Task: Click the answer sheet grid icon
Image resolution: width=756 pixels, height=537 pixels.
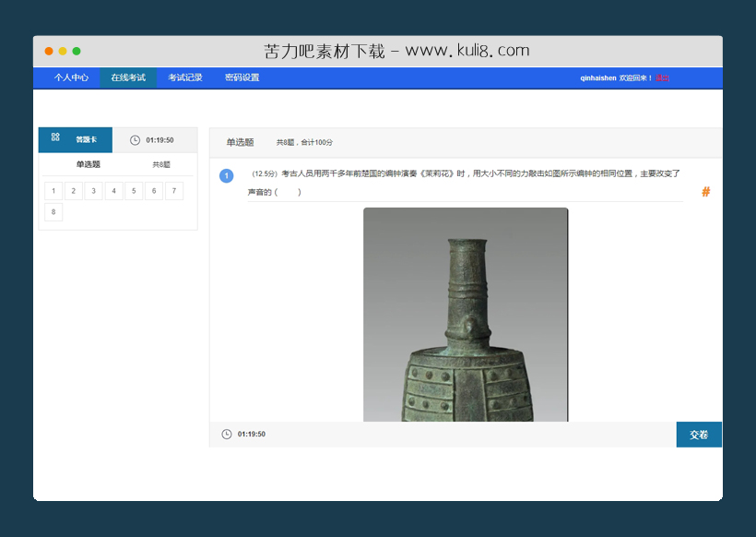Action: point(54,139)
